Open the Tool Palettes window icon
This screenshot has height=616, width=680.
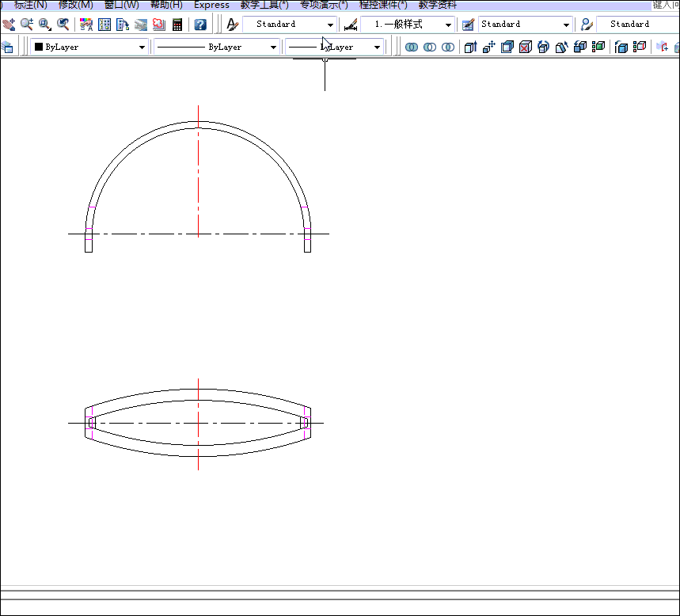tap(123, 25)
